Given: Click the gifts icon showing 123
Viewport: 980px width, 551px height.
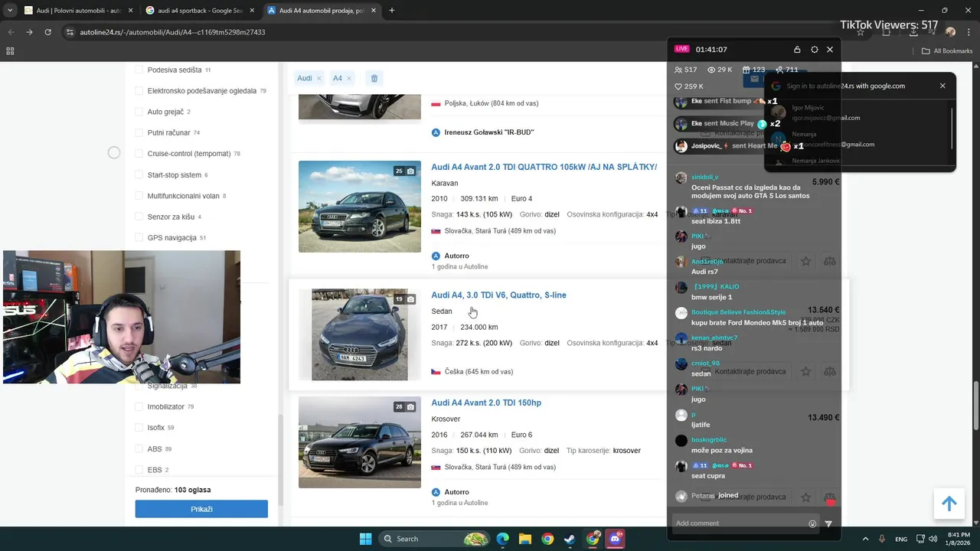Looking at the screenshot, I should coord(747,70).
